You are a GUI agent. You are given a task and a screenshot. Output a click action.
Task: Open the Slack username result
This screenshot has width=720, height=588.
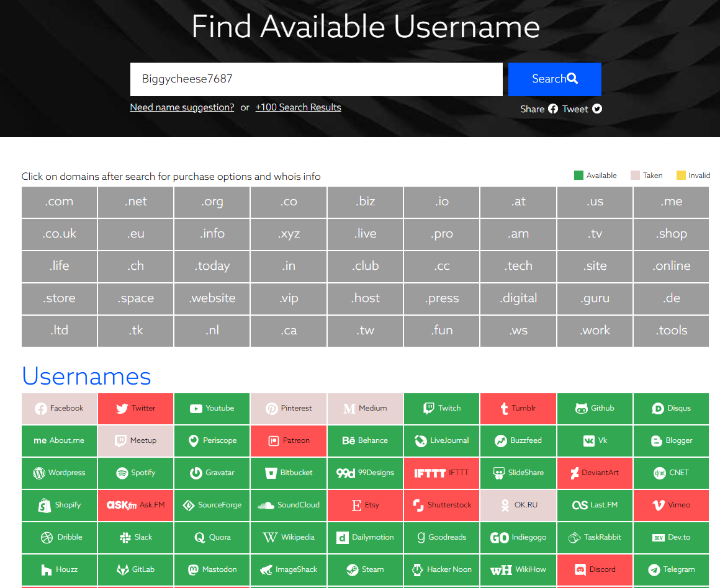[136, 538]
